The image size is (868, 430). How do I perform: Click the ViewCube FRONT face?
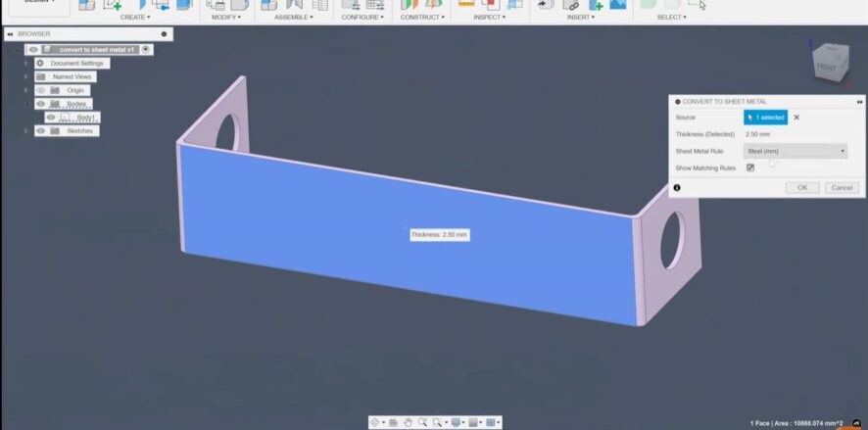coord(827,67)
